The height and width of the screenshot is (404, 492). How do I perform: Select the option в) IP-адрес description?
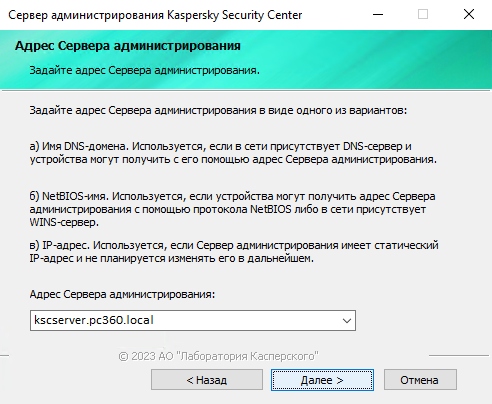point(234,252)
